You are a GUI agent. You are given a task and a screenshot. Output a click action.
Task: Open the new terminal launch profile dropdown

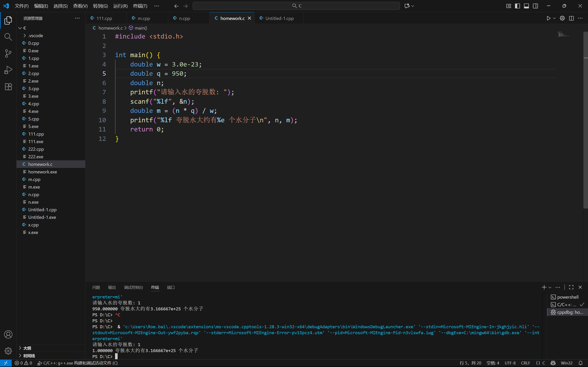coord(550,287)
